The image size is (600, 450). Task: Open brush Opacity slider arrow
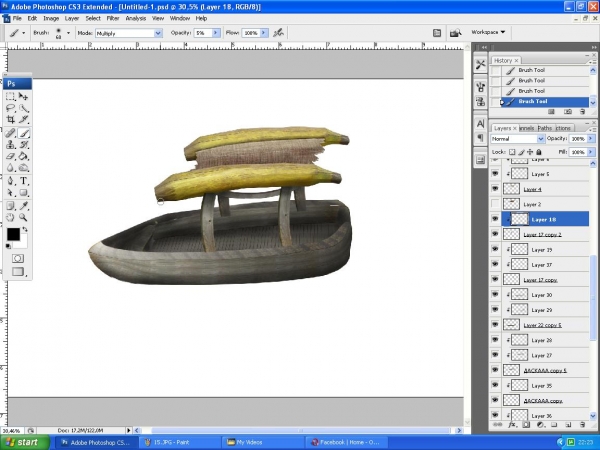tap(216, 33)
